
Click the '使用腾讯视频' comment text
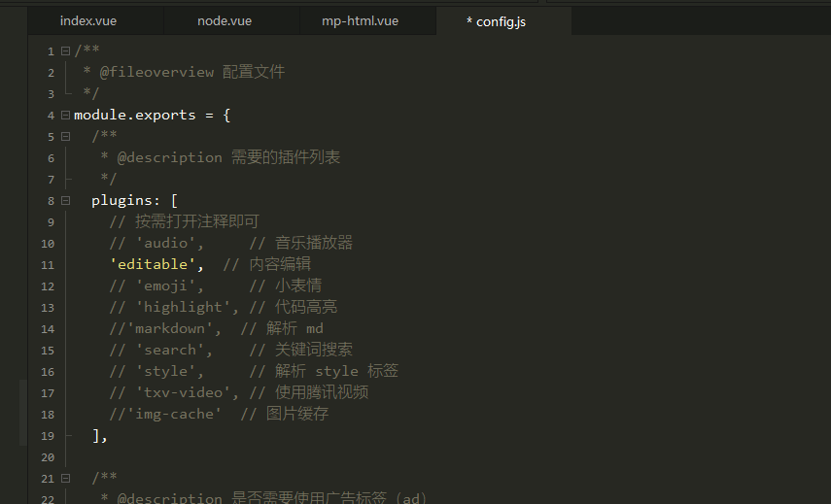pyautogui.click(x=322, y=392)
